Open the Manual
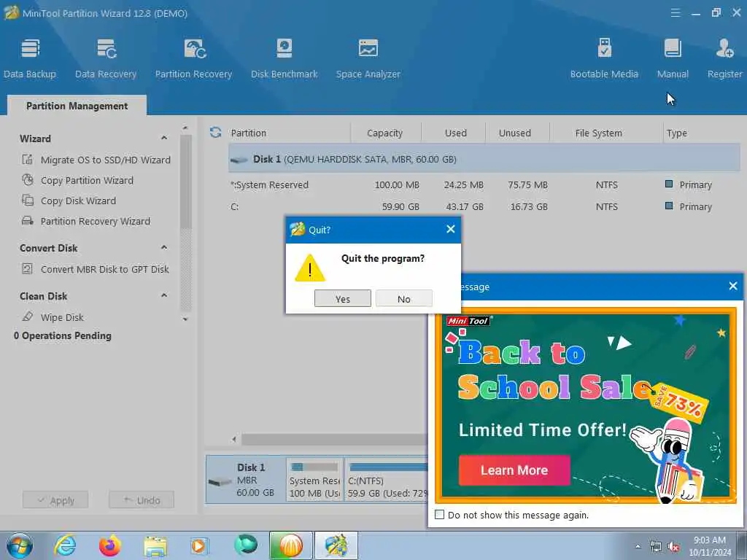This screenshot has width=747, height=560. [x=673, y=58]
